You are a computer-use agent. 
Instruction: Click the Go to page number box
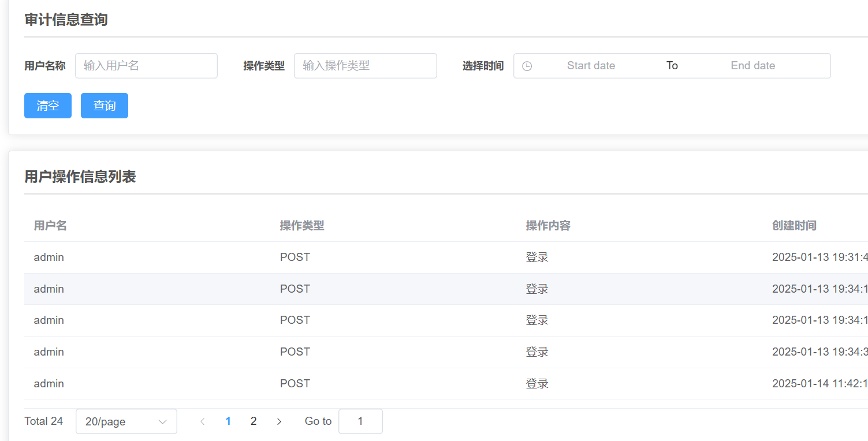(360, 421)
